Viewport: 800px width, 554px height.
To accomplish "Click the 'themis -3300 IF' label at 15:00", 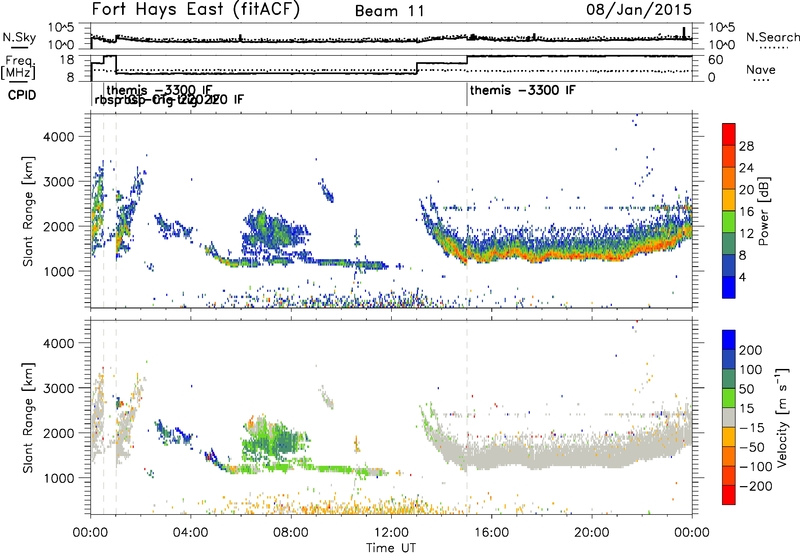I will pyautogui.click(x=523, y=90).
